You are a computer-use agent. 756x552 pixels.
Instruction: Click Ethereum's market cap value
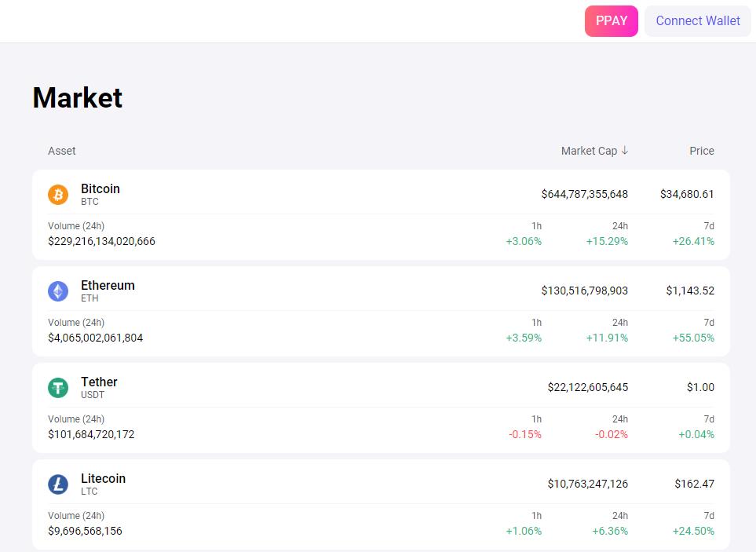(583, 291)
